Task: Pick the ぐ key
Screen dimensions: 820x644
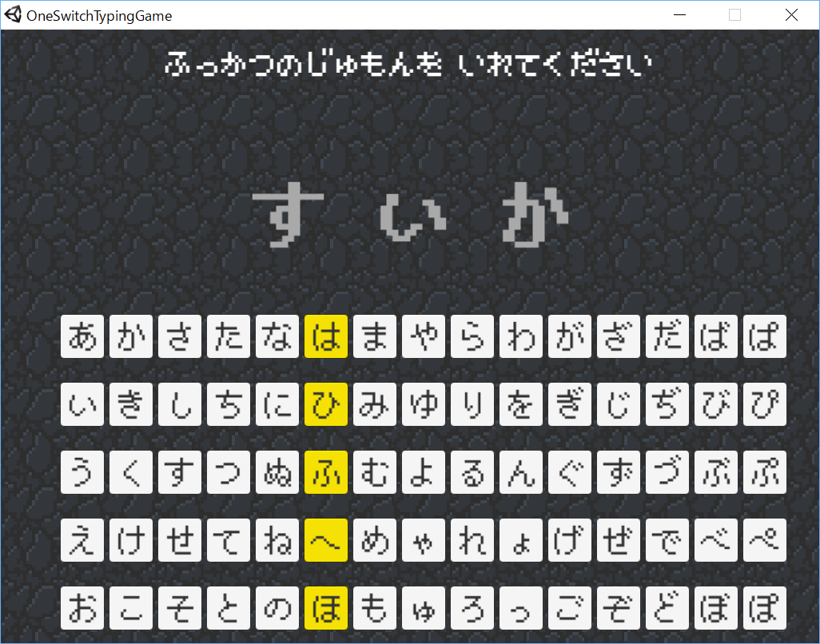Action: coord(570,472)
